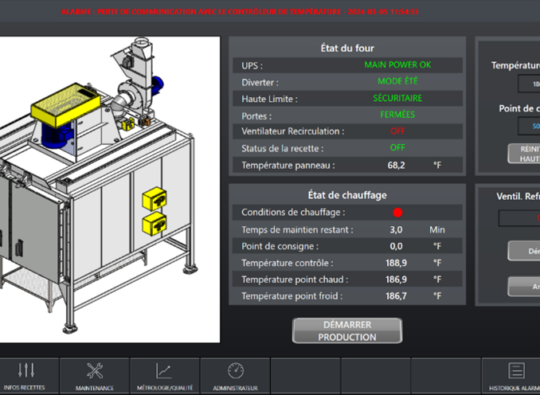Click the red alarm message banner
Screen dimensions: 540x395
(x=240, y=12)
